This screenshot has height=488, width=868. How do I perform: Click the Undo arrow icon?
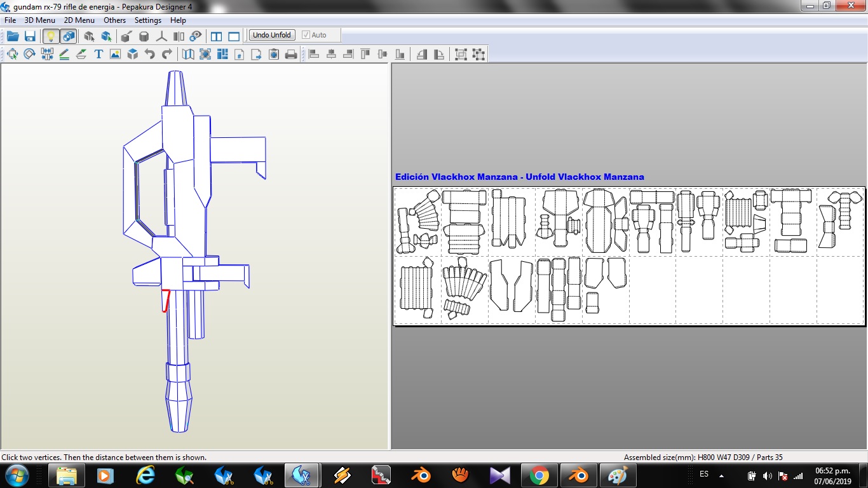tap(150, 54)
